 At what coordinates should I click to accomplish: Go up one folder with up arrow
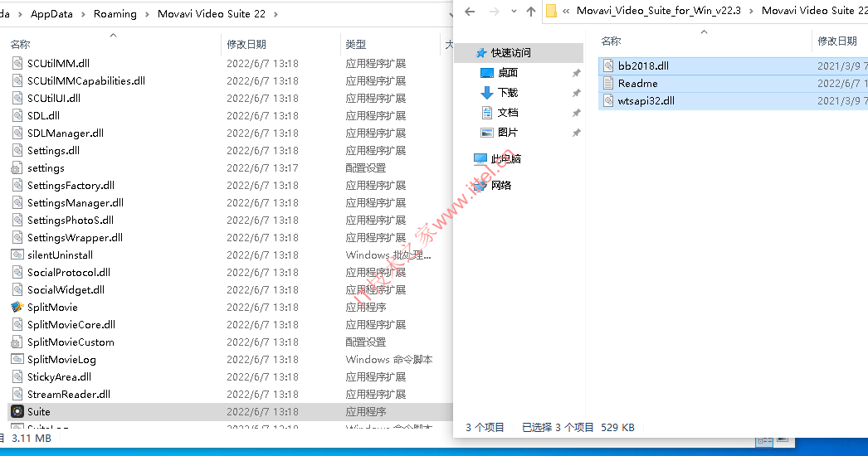pos(531,11)
